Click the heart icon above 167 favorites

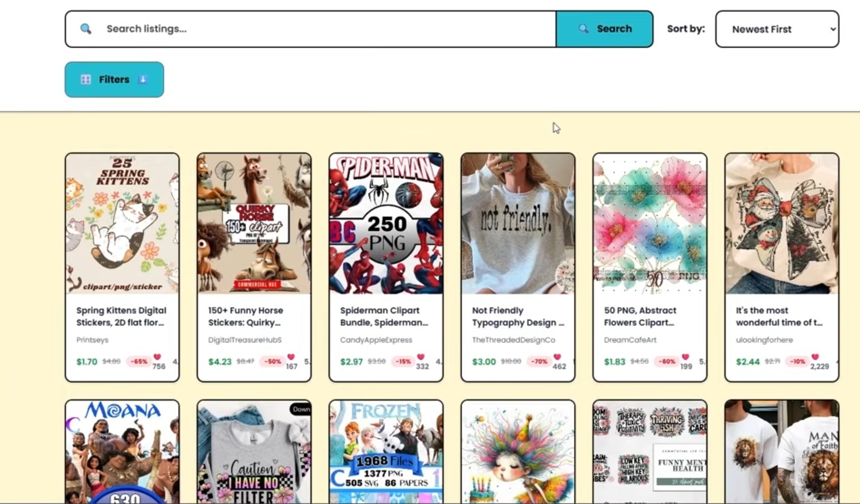point(290,357)
